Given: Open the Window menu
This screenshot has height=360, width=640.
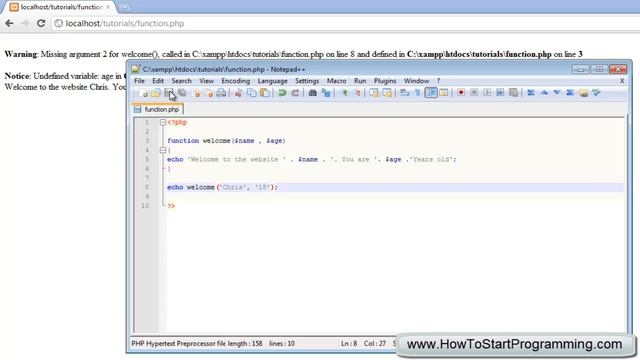Looking at the screenshot, I should click(x=416, y=81).
